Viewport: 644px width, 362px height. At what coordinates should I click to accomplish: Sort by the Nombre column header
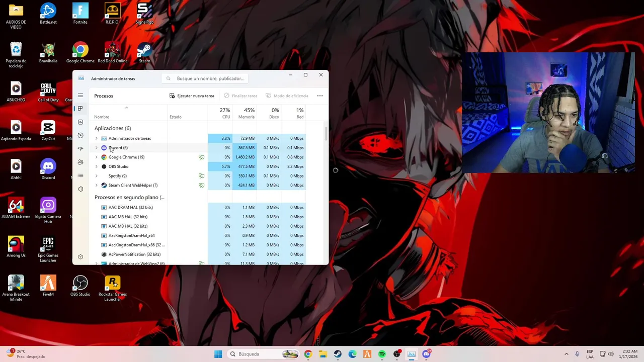pos(102,117)
